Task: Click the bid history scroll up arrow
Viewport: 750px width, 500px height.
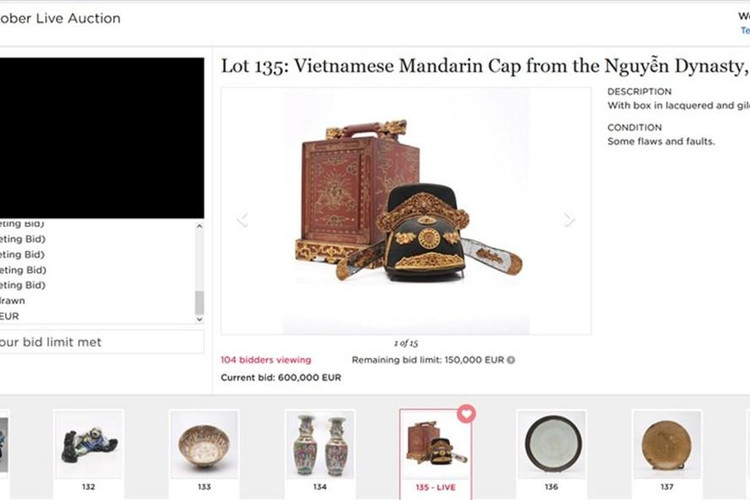Action: pyautogui.click(x=199, y=226)
